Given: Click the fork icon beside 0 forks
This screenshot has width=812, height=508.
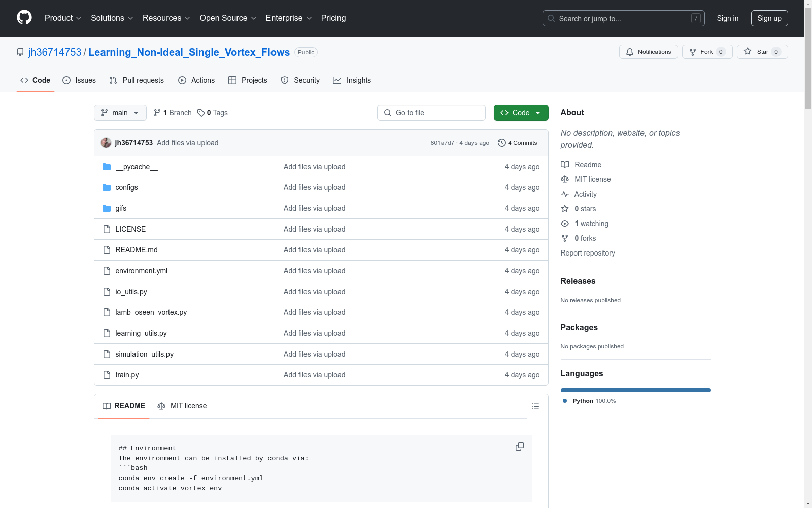Looking at the screenshot, I should coord(565,238).
